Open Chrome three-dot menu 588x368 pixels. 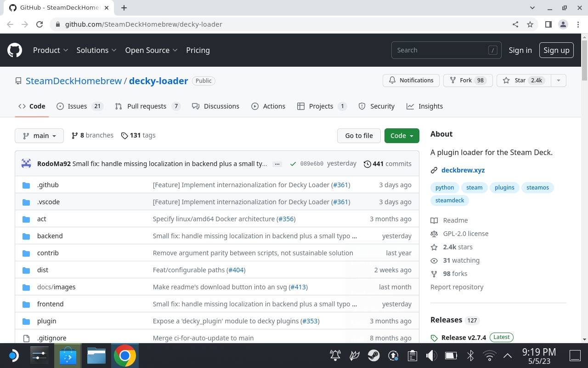pos(577,24)
